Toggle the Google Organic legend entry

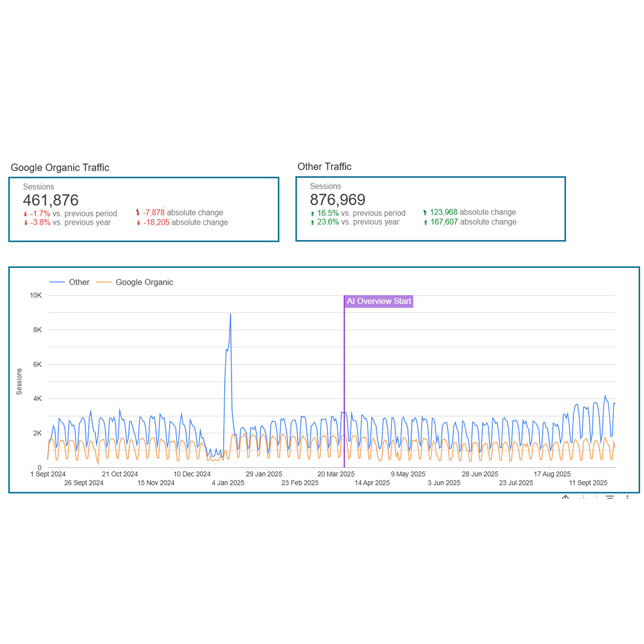[144, 282]
